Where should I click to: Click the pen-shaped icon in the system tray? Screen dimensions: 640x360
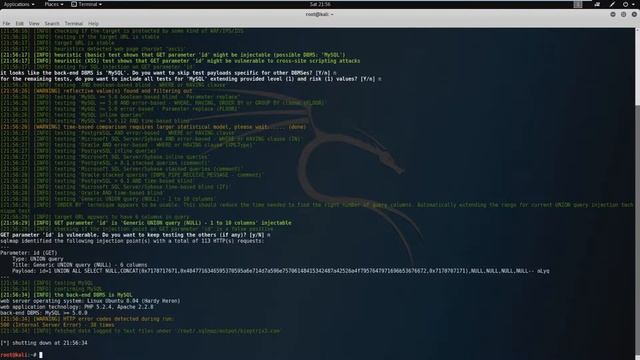coord(612,4)
